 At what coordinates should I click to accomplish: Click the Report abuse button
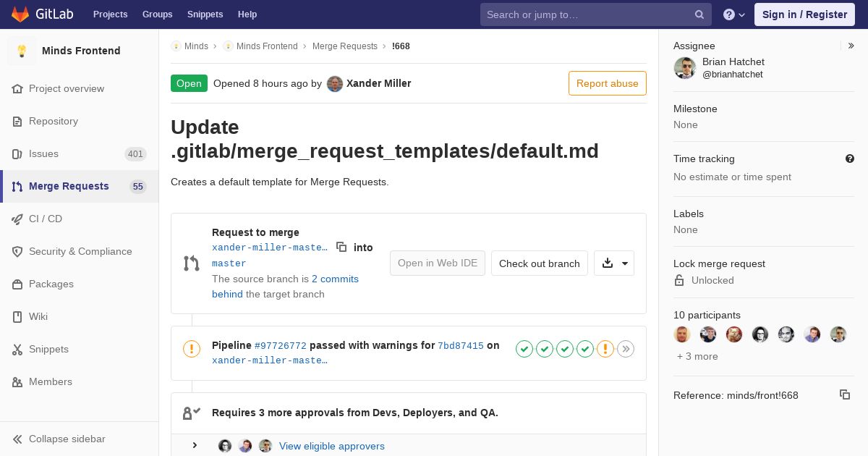[608, 83]
